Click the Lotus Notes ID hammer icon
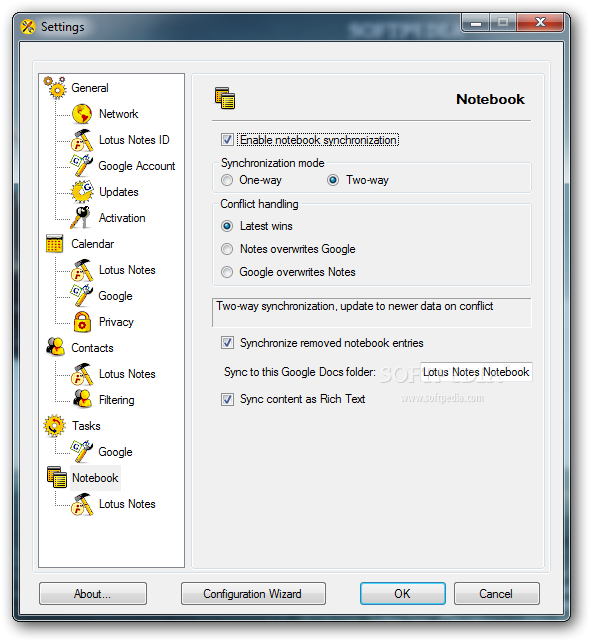Screen dimensions: 591x642 pyautogui.click(x=82, y=140)
